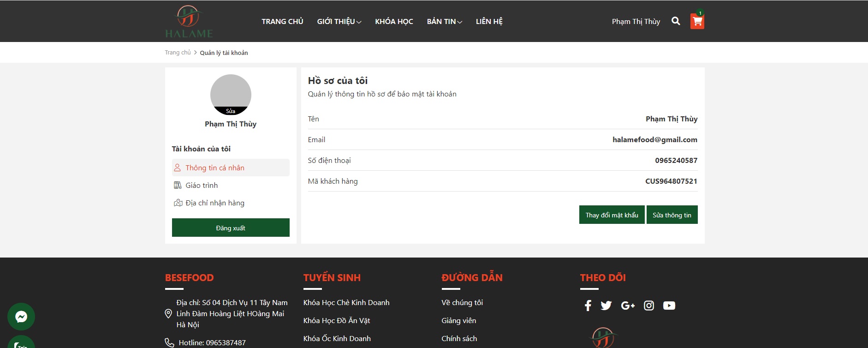Open the Instagram footer icon
The width and height of the screenshot is (868, 348).
coord(648,306)
